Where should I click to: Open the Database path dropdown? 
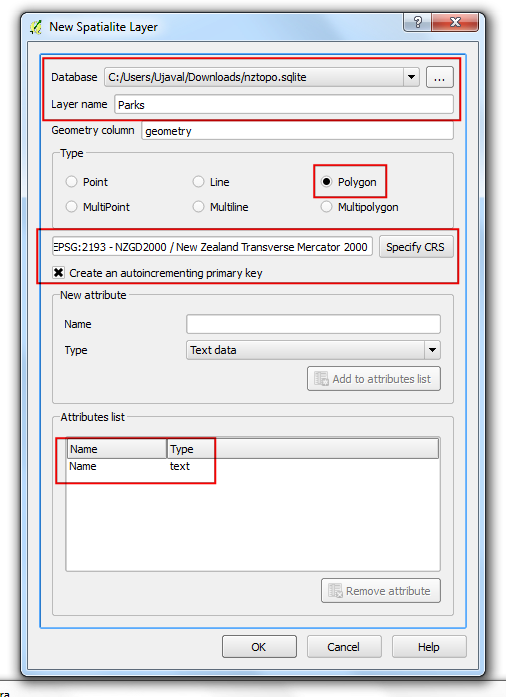click(x=411, y=77)
